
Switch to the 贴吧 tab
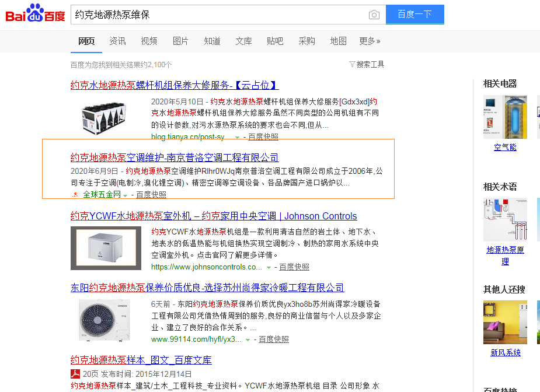pyautogui.click(x=275, y=41)
